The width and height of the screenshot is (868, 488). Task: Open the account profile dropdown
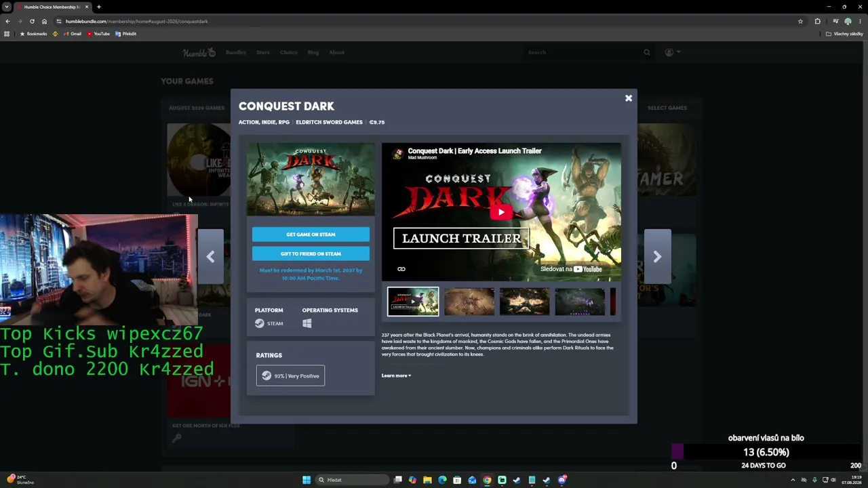click(672, 52)
